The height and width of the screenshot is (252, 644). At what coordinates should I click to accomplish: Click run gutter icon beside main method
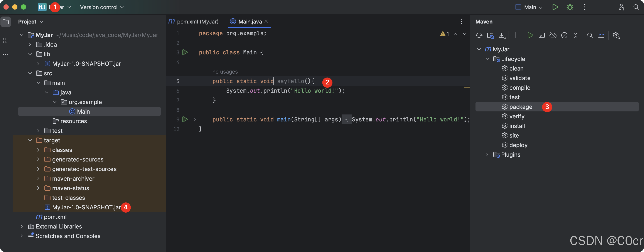click(185, 119)
